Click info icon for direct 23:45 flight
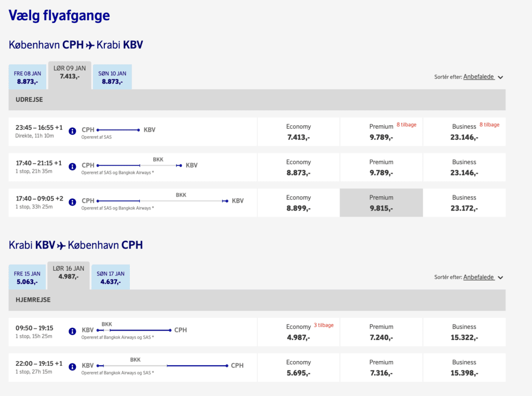 [72, 131]
